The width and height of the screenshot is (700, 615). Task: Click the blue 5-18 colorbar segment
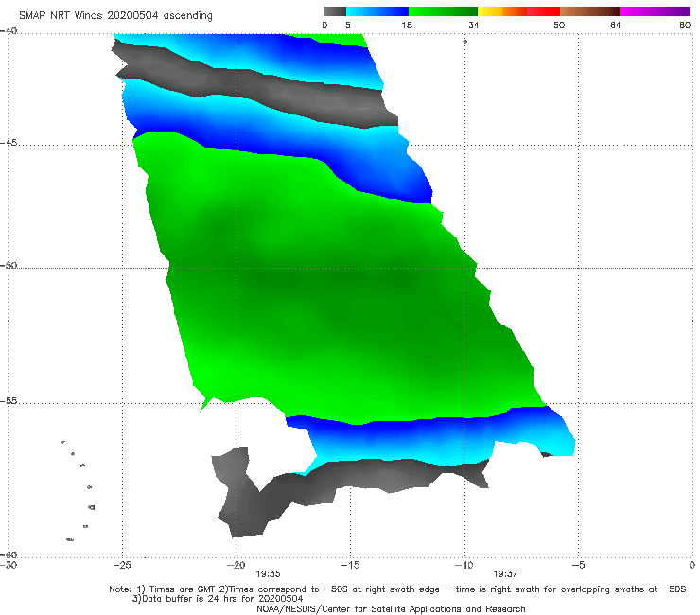point(377,11)
